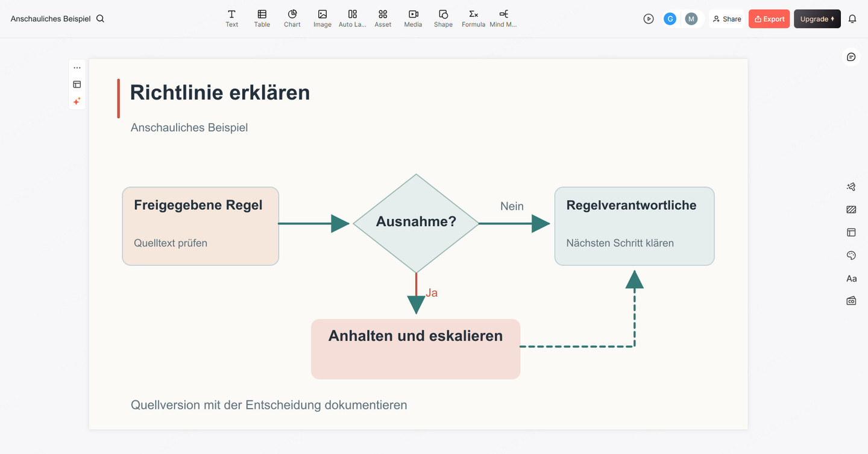Click the gray M collaborator avatar
The width and height of the screenshot is (868, 454).
[x=691, y=19]
